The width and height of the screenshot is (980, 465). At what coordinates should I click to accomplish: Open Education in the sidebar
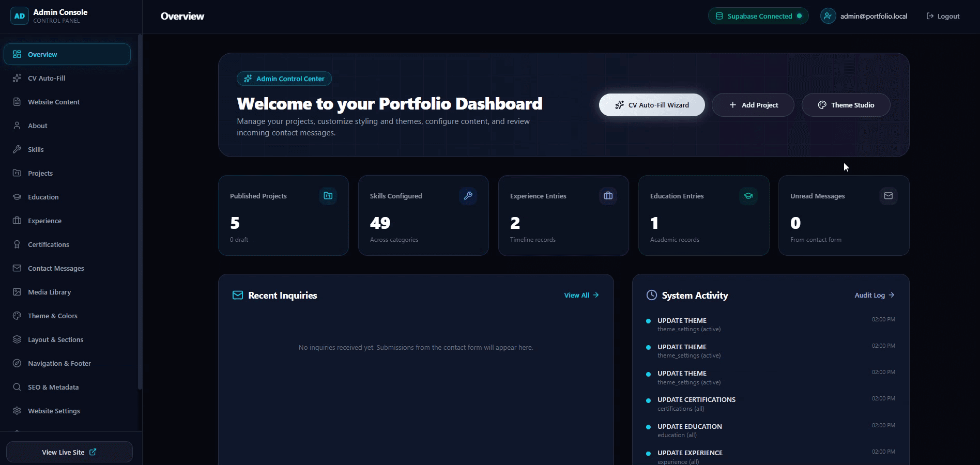67,197
